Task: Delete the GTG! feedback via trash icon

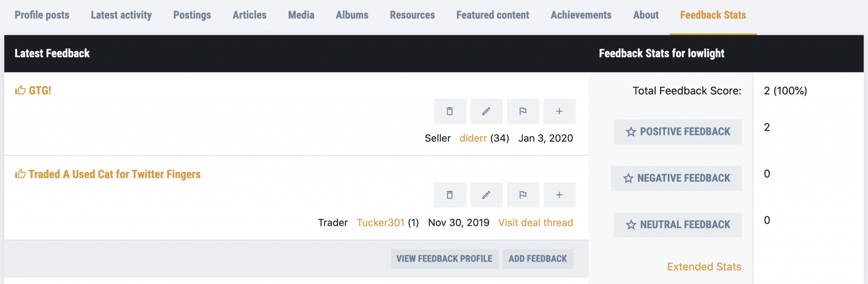Action: pyautogui.click(x=450, y=111)
